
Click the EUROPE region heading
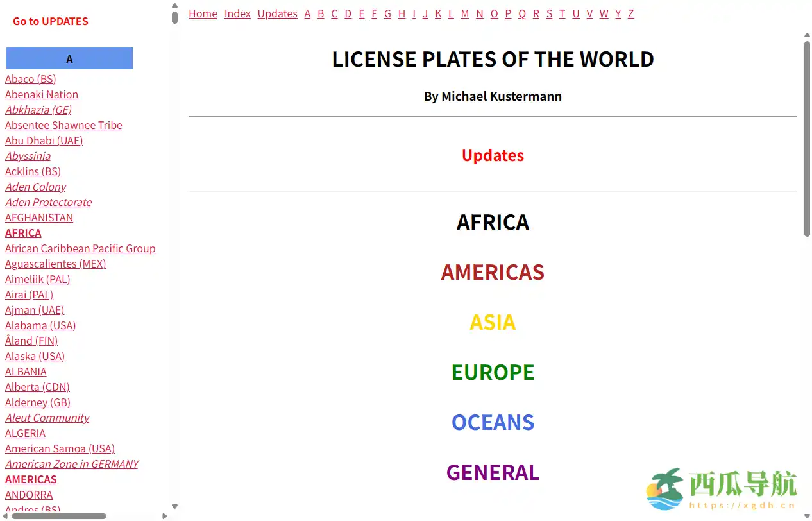[493, 372]
